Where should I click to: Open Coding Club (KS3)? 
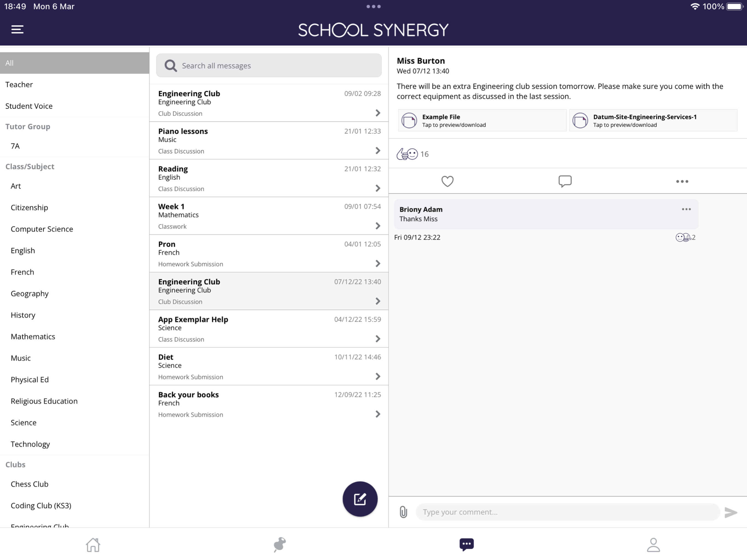tap(75, 506)
